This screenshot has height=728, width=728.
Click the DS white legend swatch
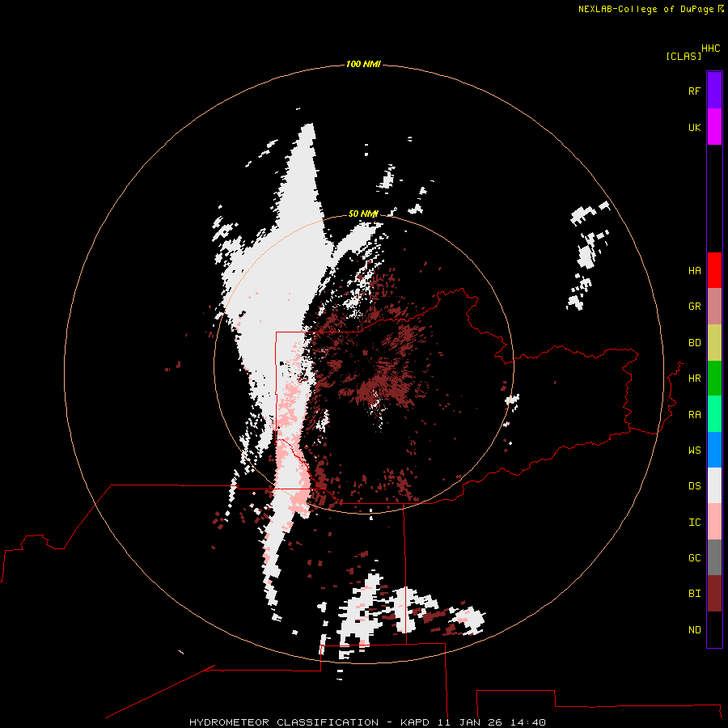click(x=714, y=485)
